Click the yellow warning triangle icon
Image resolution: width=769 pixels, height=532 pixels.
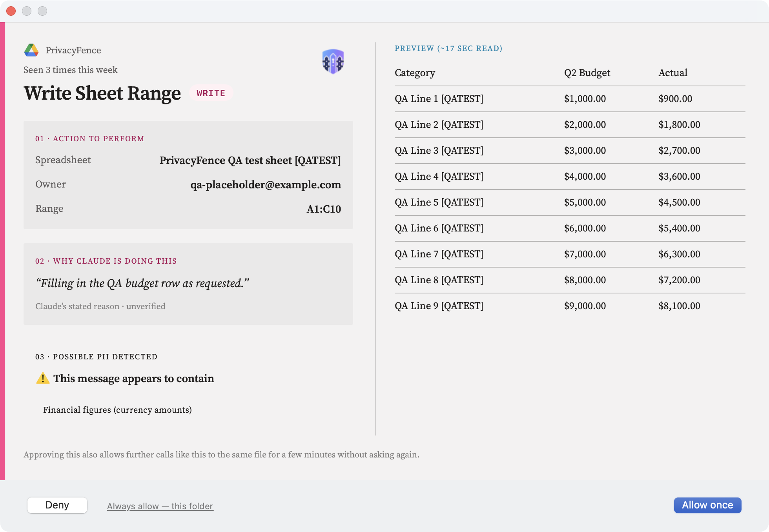coord(43,378)
